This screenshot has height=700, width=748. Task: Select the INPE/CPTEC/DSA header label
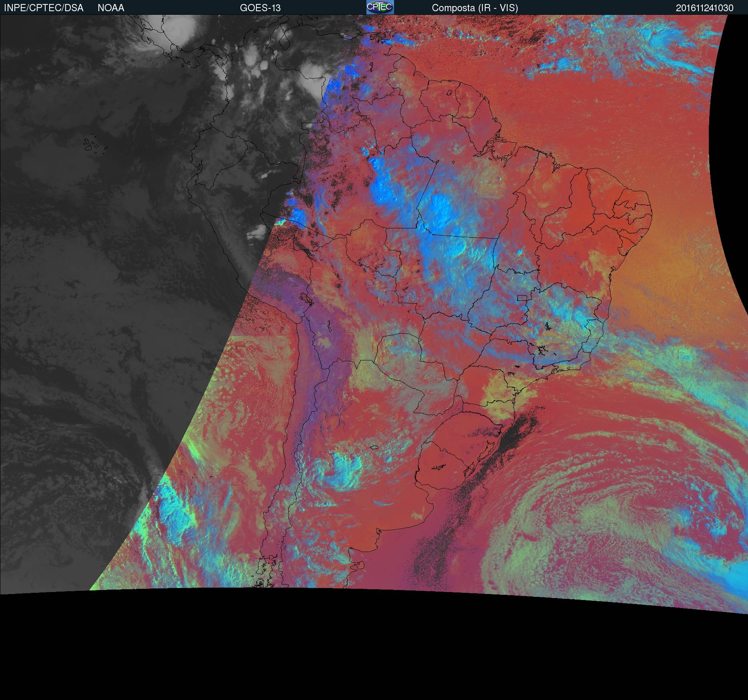point(44,8)
